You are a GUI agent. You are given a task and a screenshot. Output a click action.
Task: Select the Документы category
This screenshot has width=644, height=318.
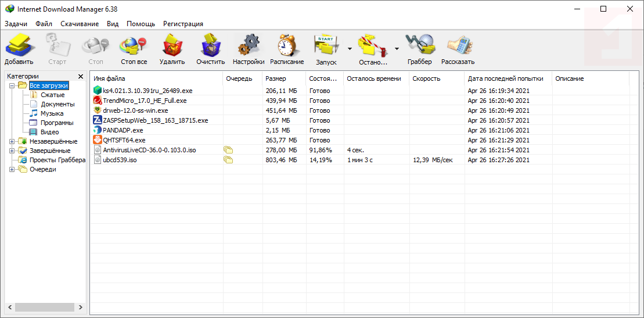(x=57, y=104)
